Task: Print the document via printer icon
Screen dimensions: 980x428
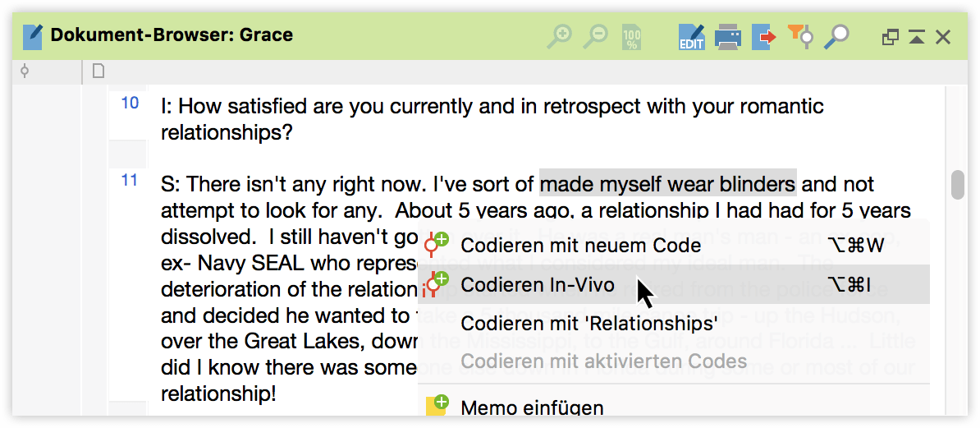Action: click(x=728, y=37)
